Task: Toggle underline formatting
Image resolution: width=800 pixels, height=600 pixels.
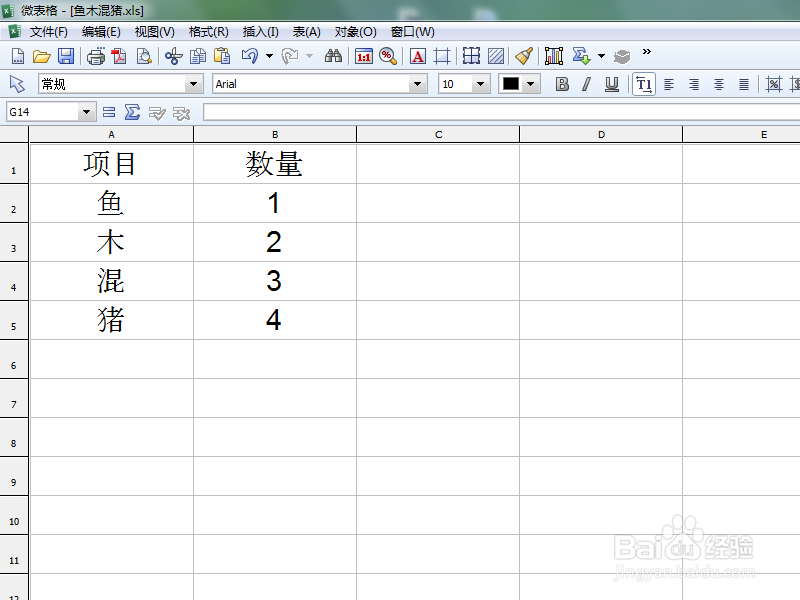Action: pyautogui.click(x=612, y=84)
